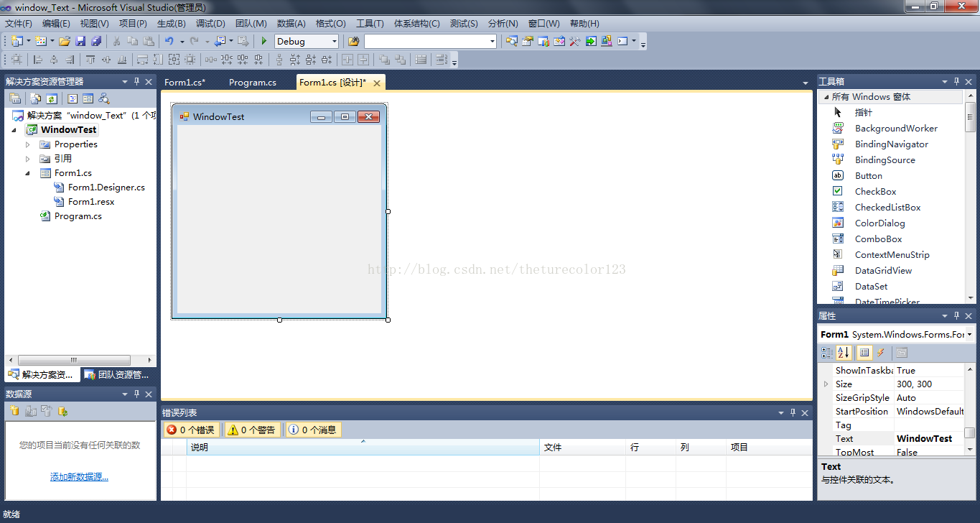Collapse the Form1.cs tree node
Screen dimensions: 980x523
click(x=28, y=173)
